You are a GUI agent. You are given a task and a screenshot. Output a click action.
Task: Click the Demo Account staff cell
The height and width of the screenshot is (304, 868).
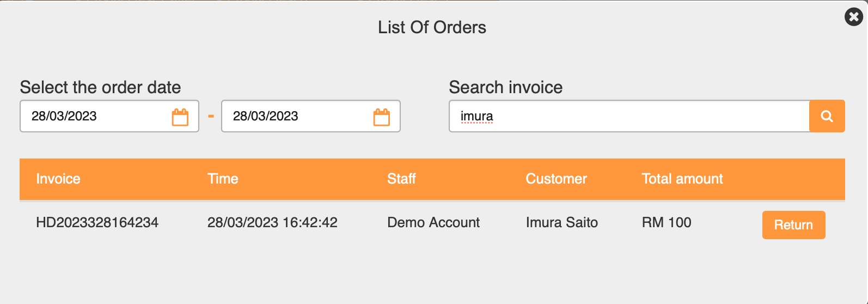click(x=433, y=222)
